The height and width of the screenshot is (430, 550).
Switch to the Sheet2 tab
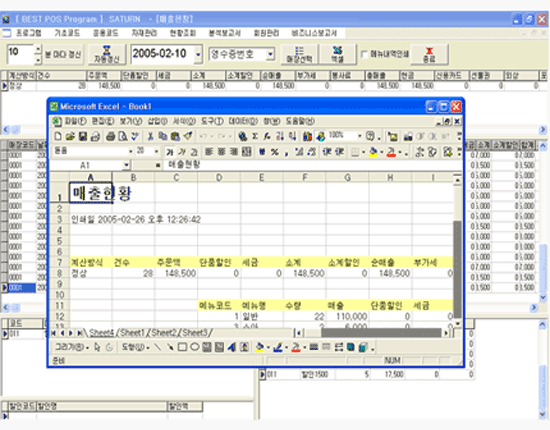[x=164, y=333]
